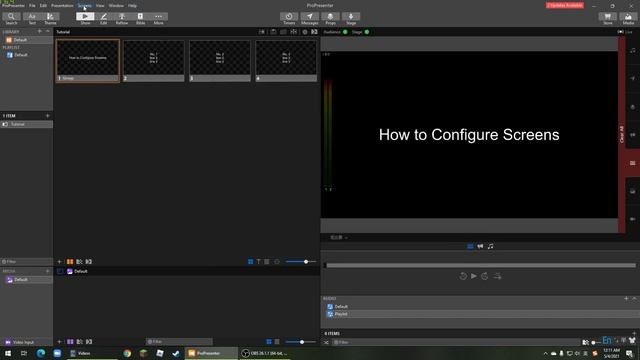
Task: Show the audio tab under preview
Action: tap(491, 246)
